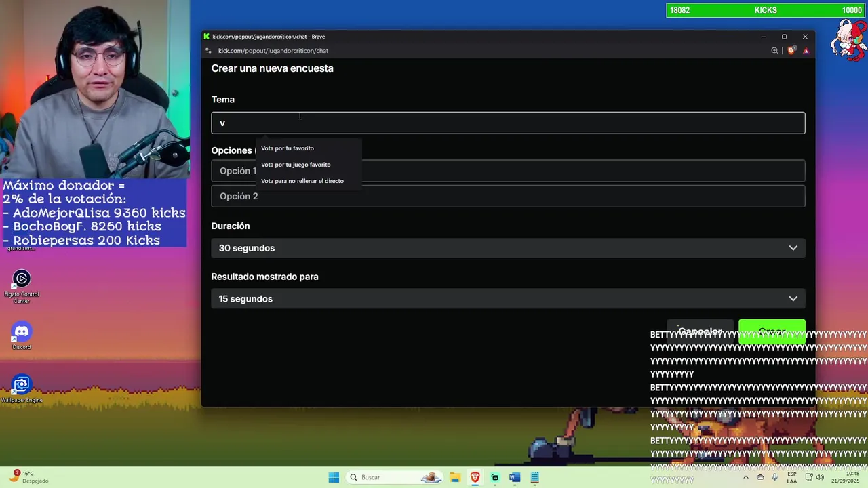Click the Tema poll topic field
This screenshot has height=488, width=868.
click(508, 123)
